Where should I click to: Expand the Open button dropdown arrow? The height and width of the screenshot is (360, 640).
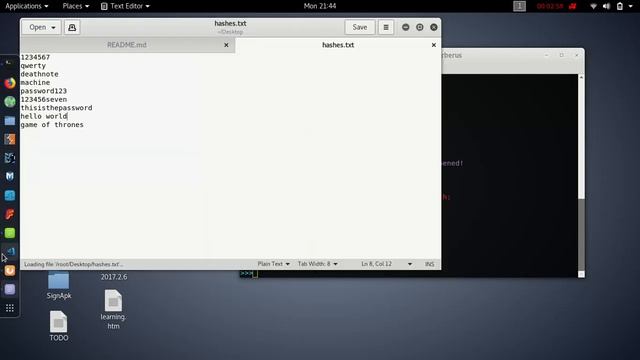click(53, 28)
